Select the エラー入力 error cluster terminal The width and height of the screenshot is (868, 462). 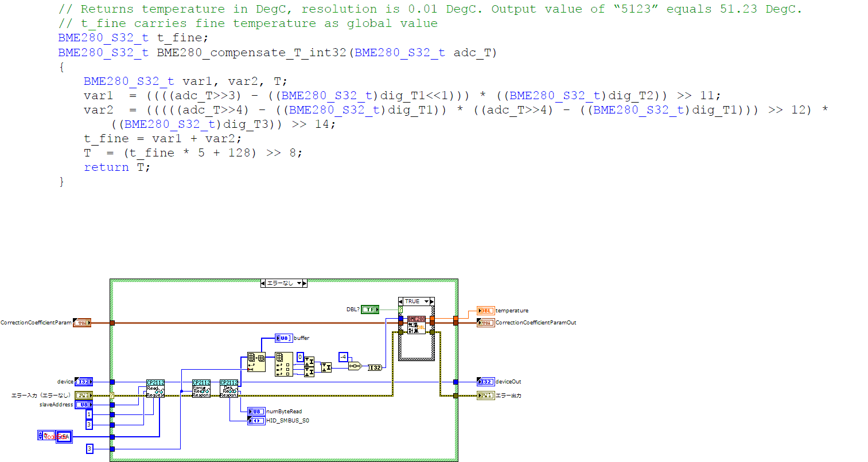click(84, 396)
